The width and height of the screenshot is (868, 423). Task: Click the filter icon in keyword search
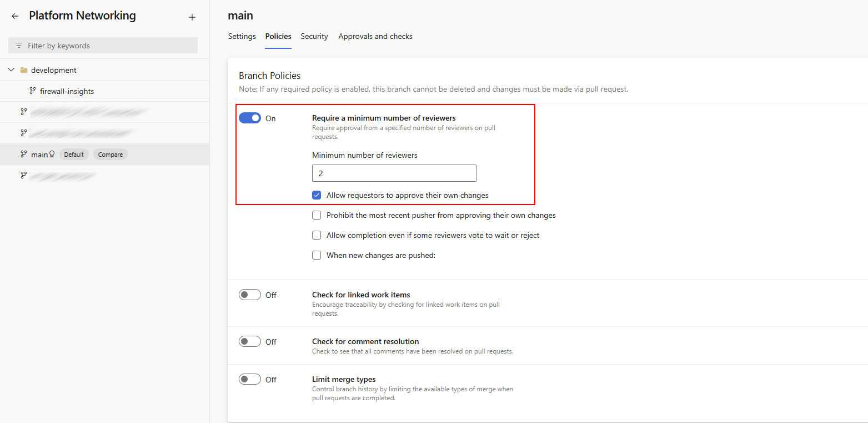(x=19, y=46)
